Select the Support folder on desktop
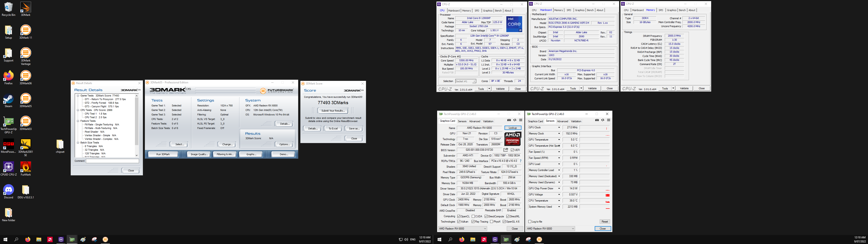 coord(8,55)
